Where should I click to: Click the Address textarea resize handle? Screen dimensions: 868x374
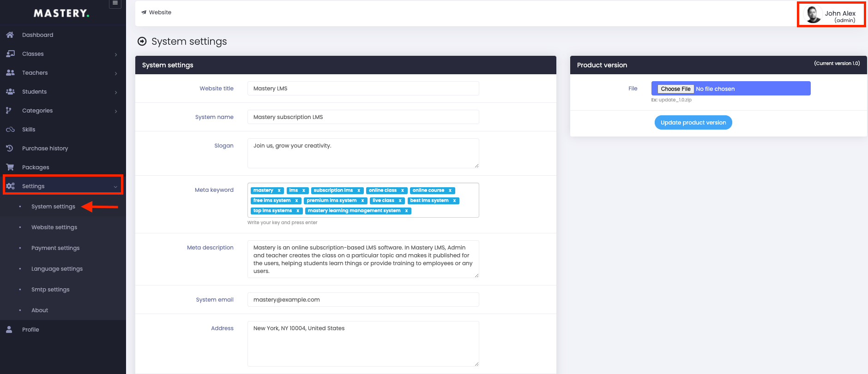point(476,364)
